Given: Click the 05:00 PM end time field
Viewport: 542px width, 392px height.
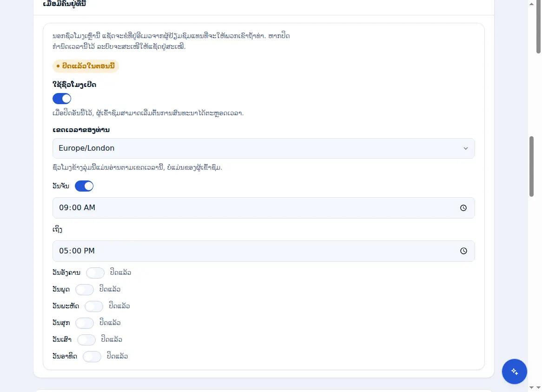Looking at the screenshot, I should click(264, 251).
